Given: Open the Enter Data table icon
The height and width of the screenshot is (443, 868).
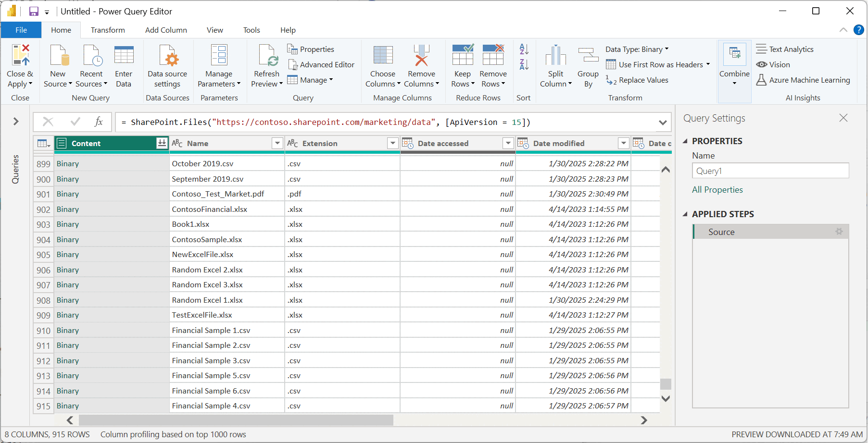Looking at the screenshot, I should (x=124, y=55).
